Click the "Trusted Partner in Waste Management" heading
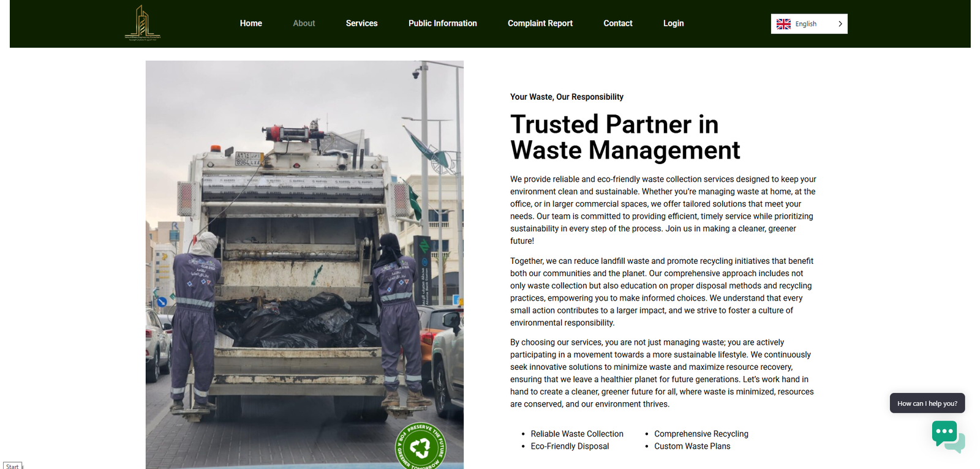980x469 pixels. (x=625, y=137)
